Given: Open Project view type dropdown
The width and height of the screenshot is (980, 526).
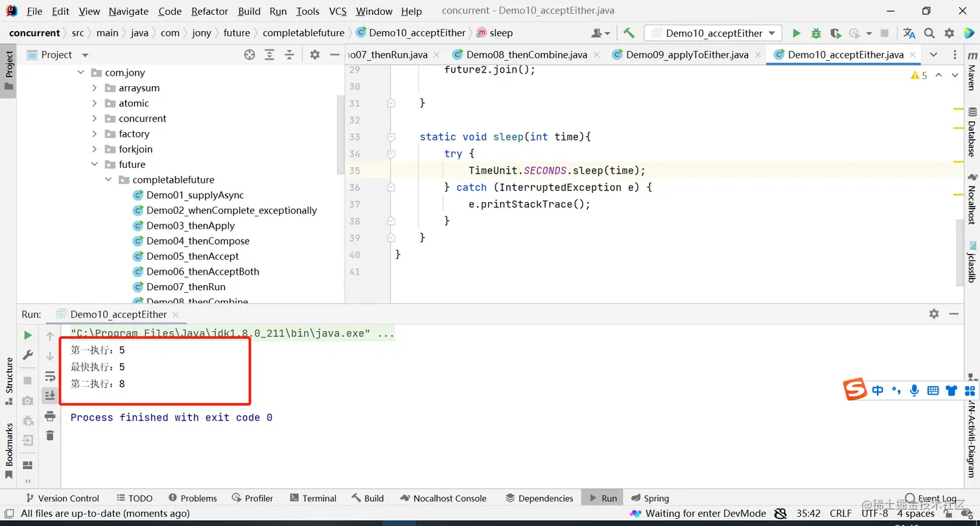Looking at the screenshot, I should click(x=85, y=55).
